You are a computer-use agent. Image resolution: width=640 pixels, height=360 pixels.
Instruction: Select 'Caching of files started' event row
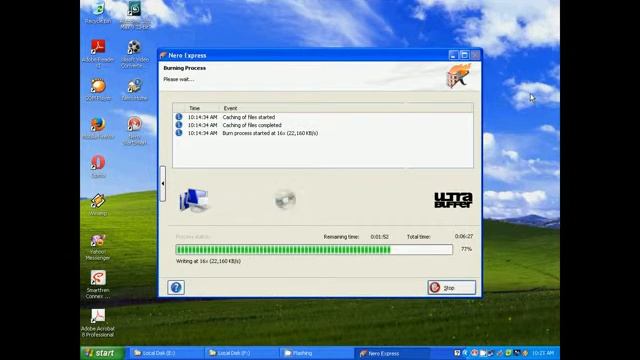(322, 117)
